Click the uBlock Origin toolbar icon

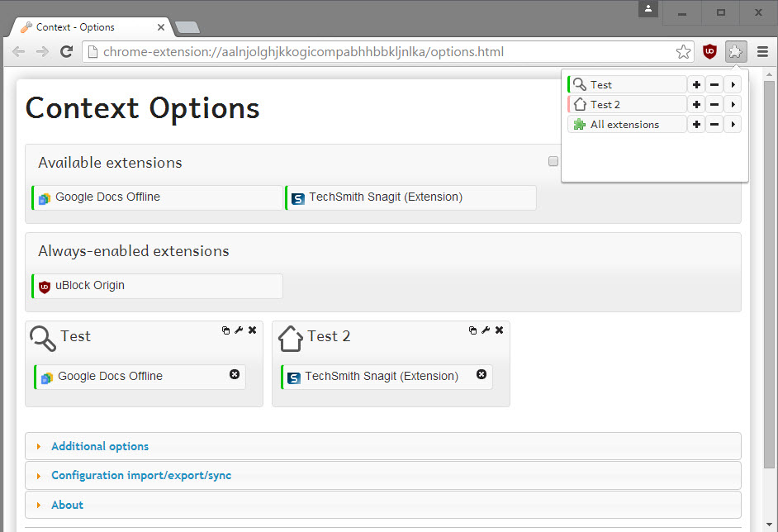(709, 51)
